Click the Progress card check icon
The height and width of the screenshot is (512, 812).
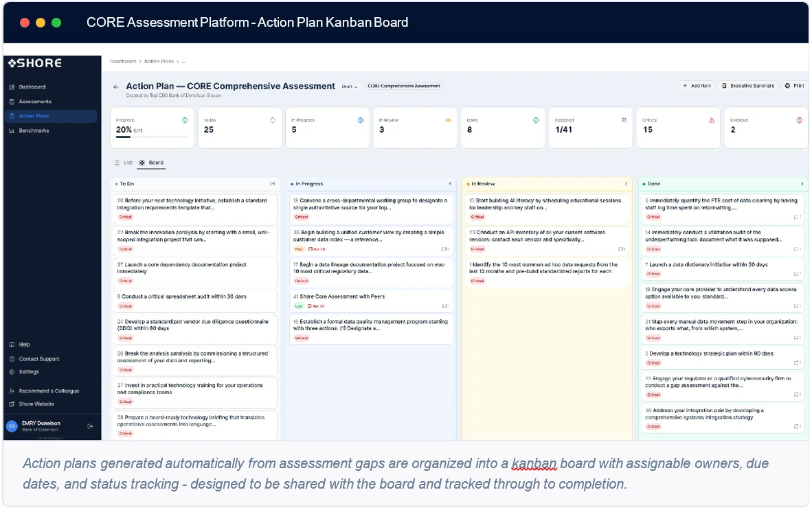[x=185, y=120]
